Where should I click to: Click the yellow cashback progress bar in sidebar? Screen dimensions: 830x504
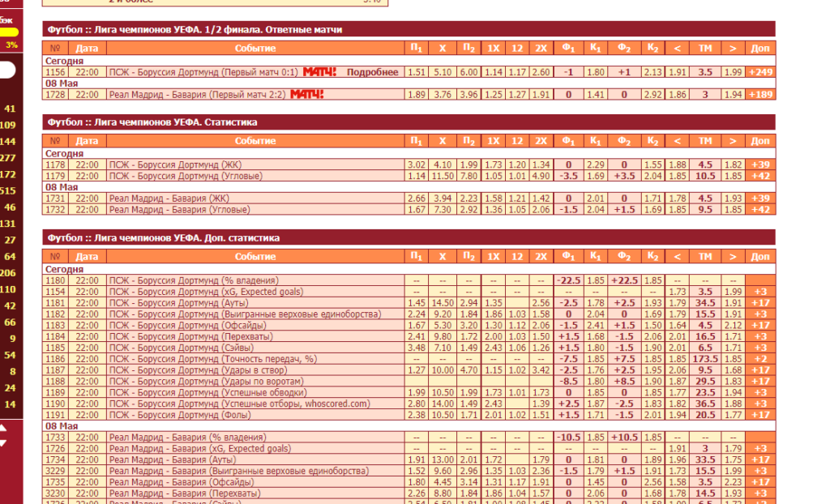coord(8,32)
